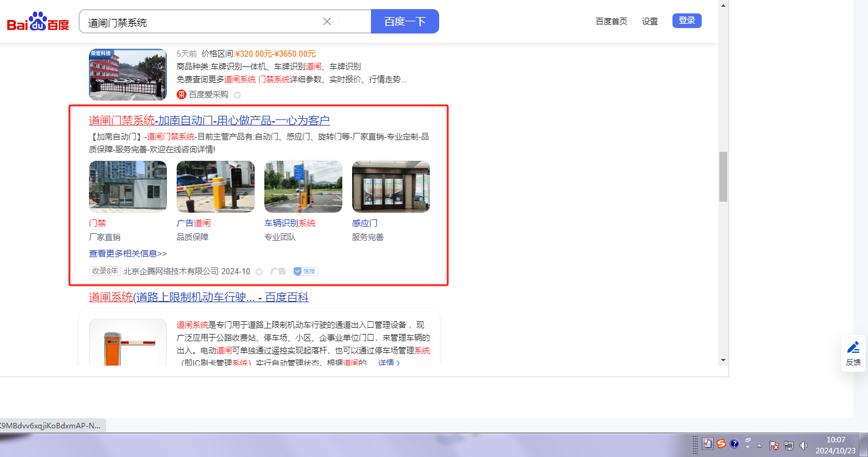Screen dimensions: 868x457
Task: Open the 广告道闸 barrier gate thumbnail
Action: (216, 186)
